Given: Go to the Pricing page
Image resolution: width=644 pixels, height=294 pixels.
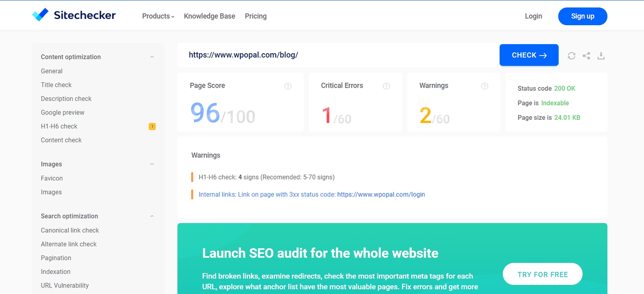Looking at the screenshot, I should [x=255, y=16].
